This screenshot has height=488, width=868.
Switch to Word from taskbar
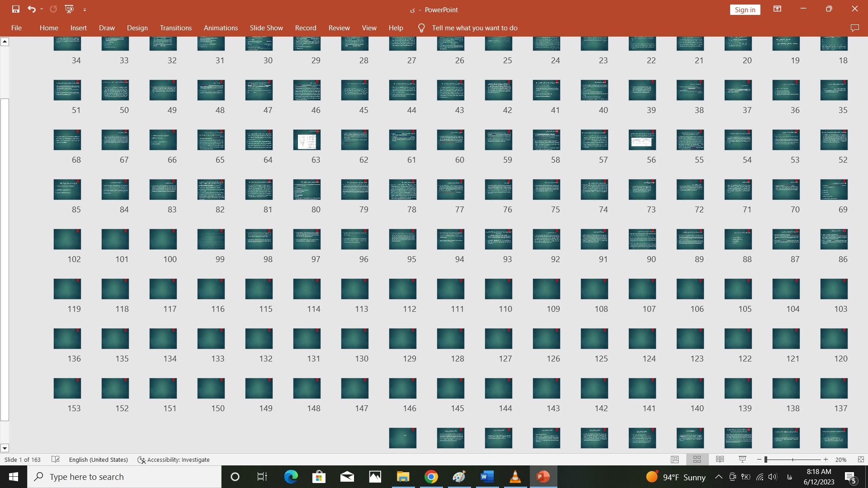487,477
